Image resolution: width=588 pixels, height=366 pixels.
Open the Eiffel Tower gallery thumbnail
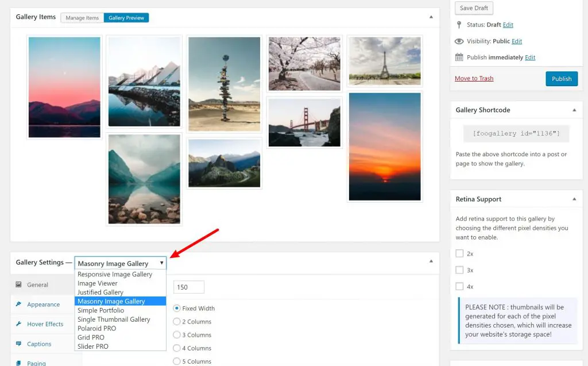(385, 61)
